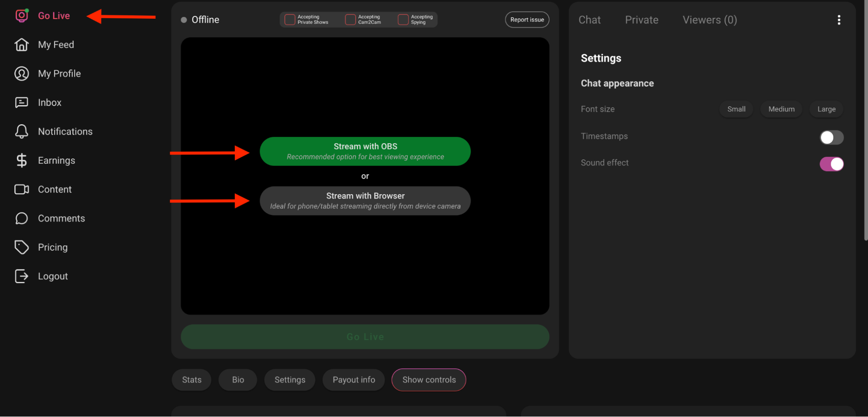Open the Go Live camera icon
This screenshot has width=868, height=417.
click(x=22, y=16)
